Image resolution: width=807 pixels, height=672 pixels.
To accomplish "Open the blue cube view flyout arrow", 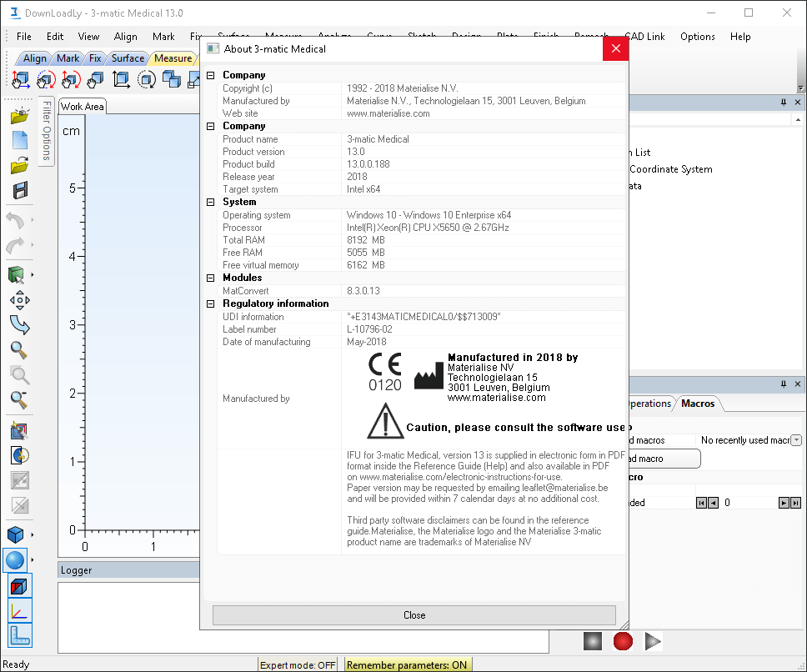I will coord(32,534).
